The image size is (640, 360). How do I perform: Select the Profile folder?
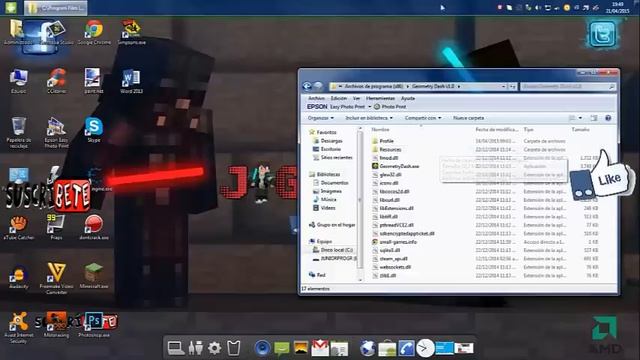click(x=383, y=141)
